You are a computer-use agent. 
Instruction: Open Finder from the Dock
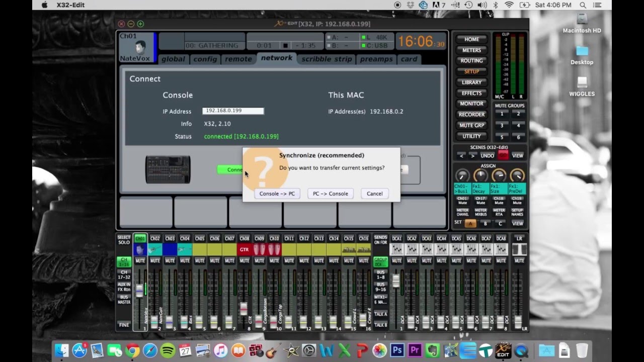coord(62,350)
